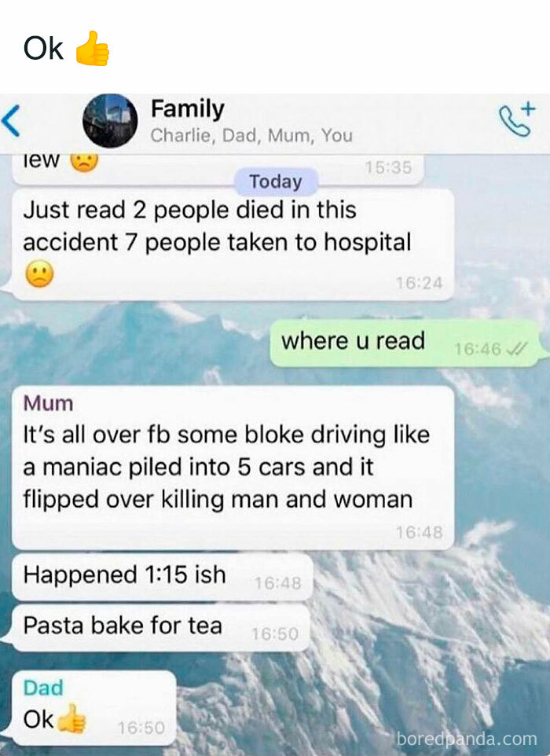Tap the frowning emoji in the top partial message

(84, 162)
